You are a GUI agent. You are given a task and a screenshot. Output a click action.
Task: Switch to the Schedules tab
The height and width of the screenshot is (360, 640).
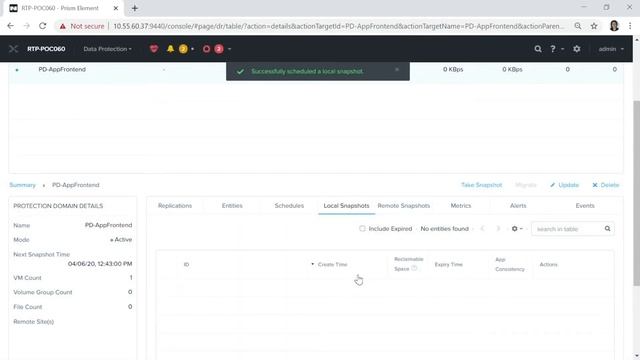(289, 206)
